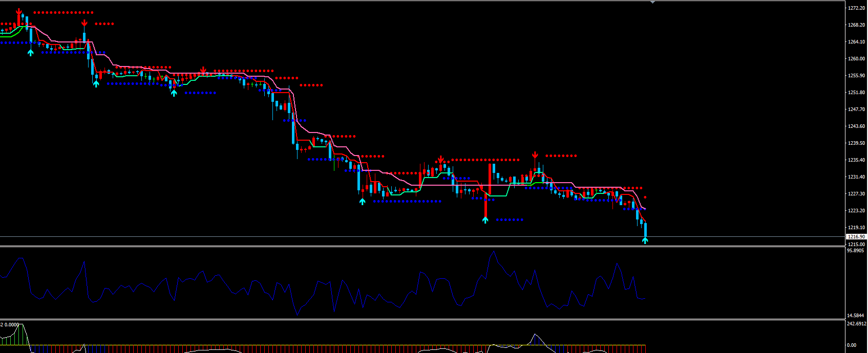The image size is (868, 353).
Task: Click the highlighted current price label 1216.90
Action: (x=856, y=237)
